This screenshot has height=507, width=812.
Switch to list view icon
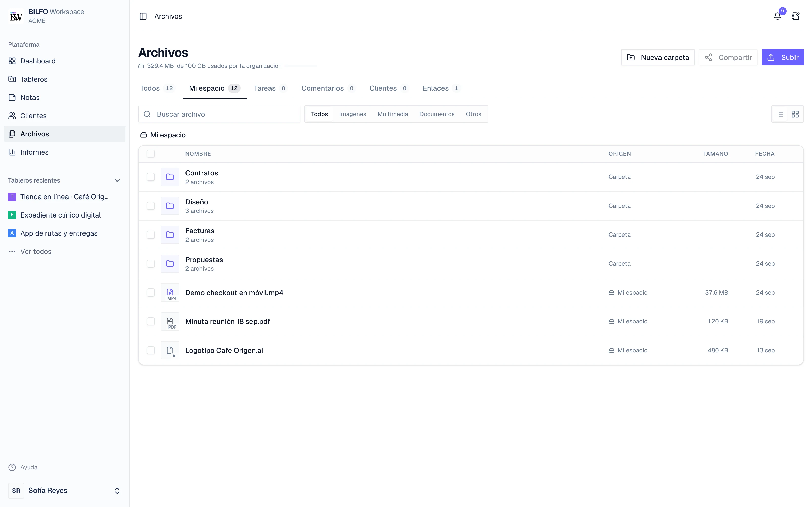click(780, 114)
